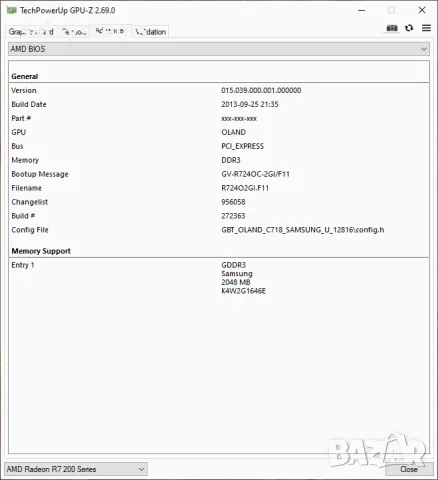Minimize the GPU-Z window

[x=361, y=10]
